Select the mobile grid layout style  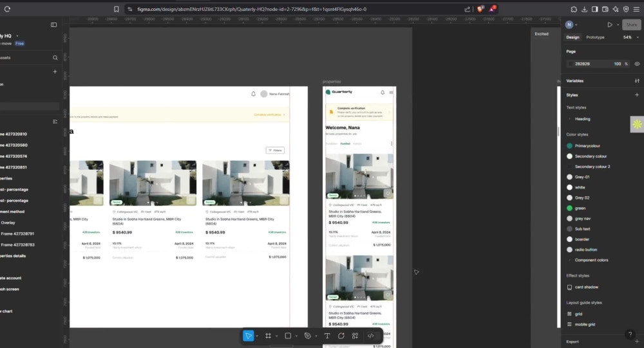tap(585, 324)
